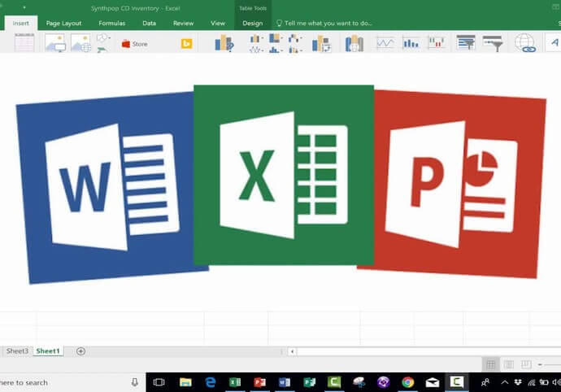
Task: Expand the Scatter chart menu
Action: (x=295, y=50)
